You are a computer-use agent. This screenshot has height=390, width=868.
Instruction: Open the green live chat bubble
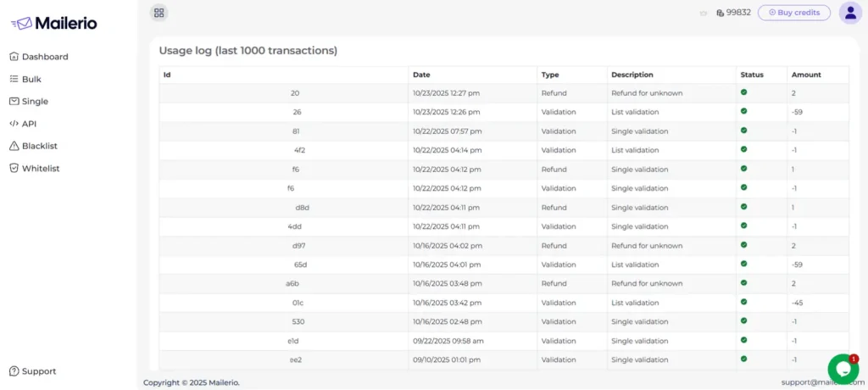pyautogui.click(x=843, y=369)
